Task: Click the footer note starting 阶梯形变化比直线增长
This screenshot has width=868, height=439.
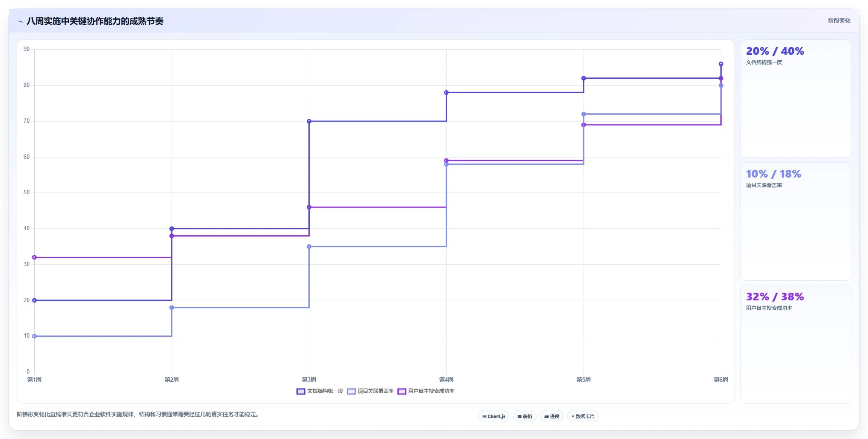Action: point(138,414)
